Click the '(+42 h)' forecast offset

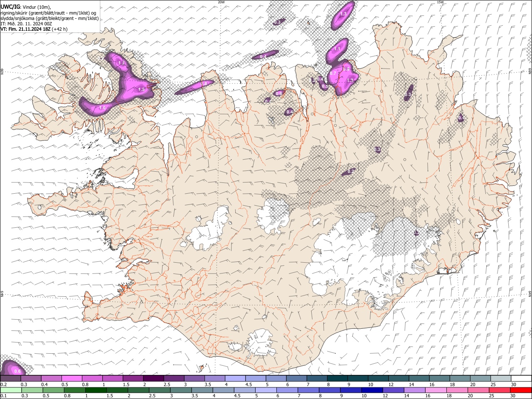pyautogui.click(x=60, y=29)
